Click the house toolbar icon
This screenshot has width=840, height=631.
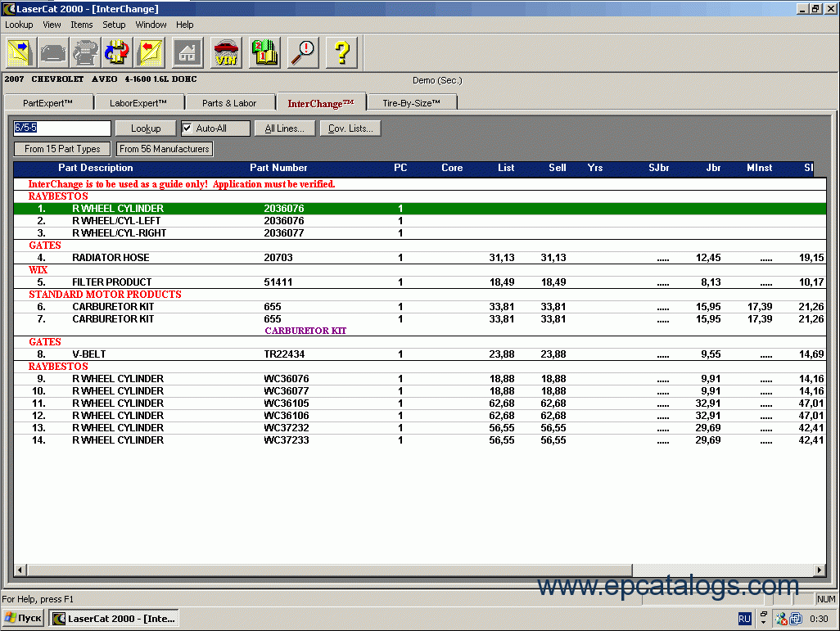point(187,52)
